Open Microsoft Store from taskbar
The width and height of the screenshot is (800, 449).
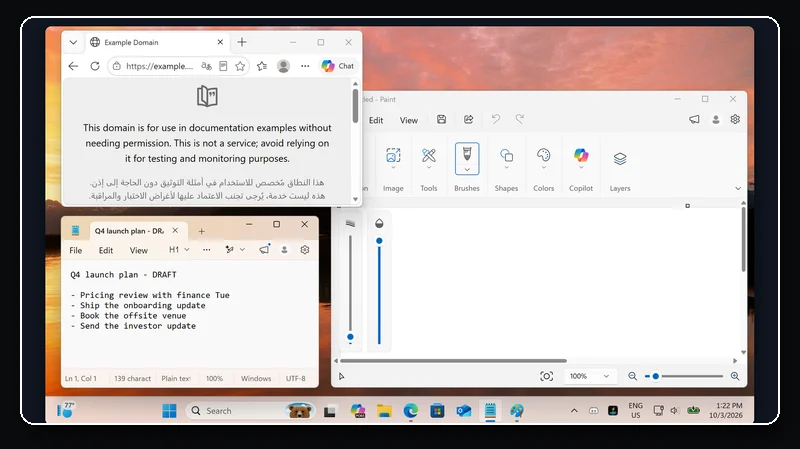(437, 411)
